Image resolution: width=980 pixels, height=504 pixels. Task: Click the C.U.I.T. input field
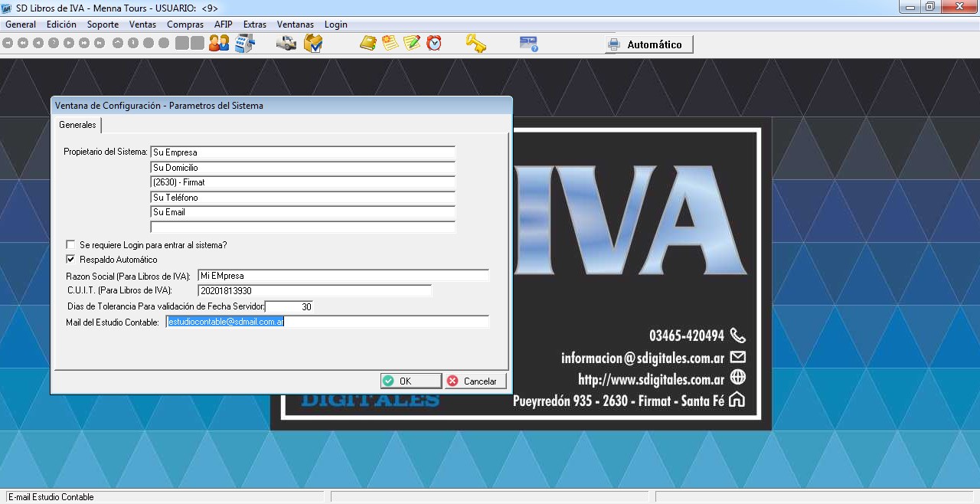point(314,291)
